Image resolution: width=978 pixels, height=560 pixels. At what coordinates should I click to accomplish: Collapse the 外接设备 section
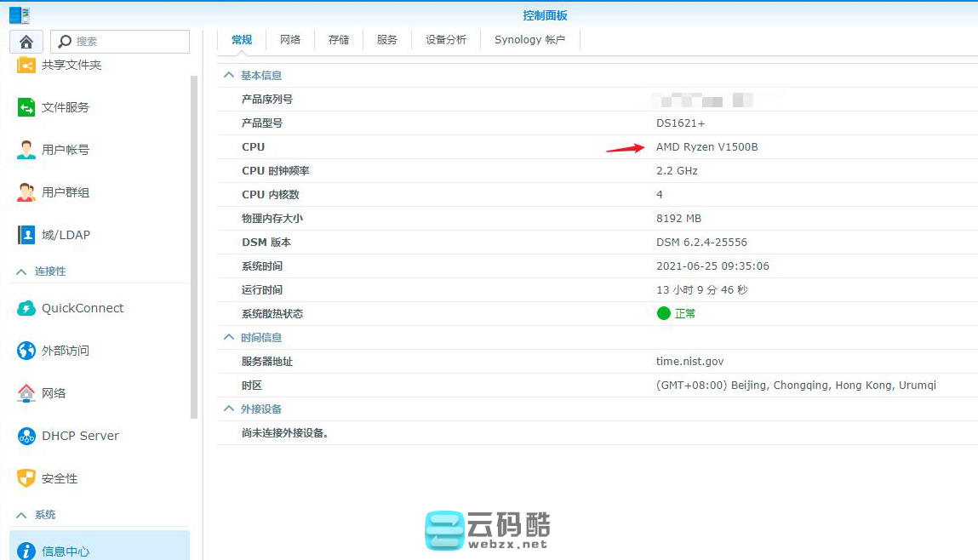pos(228,409)
